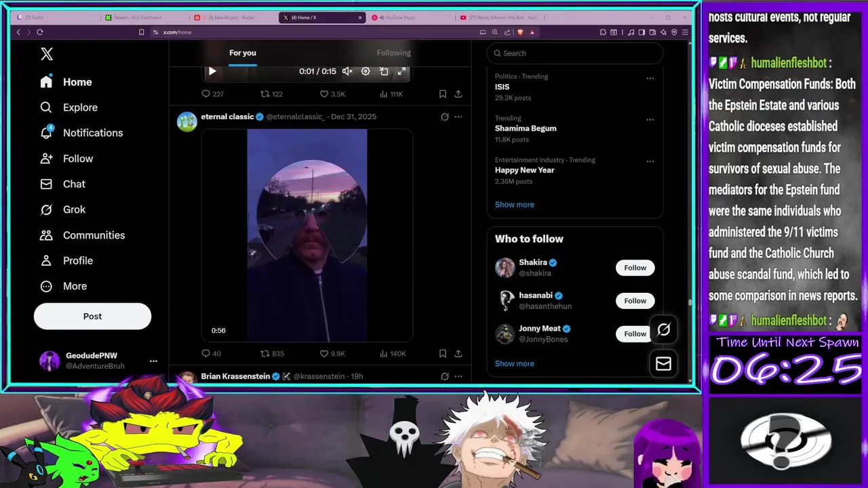The height and width of the screenshot is (488, 868).
Task: Switch to the YouTube Music browser tab
Action: point(410,18)
